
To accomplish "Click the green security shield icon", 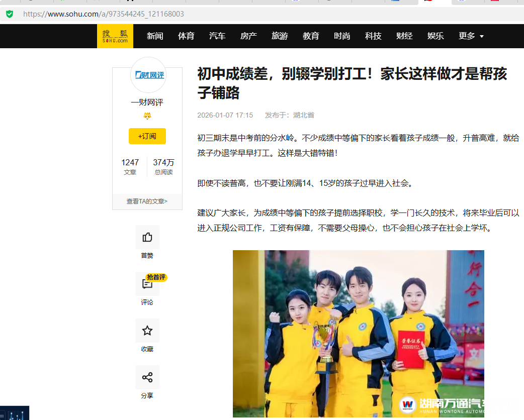I will click(x=10, y=14).
